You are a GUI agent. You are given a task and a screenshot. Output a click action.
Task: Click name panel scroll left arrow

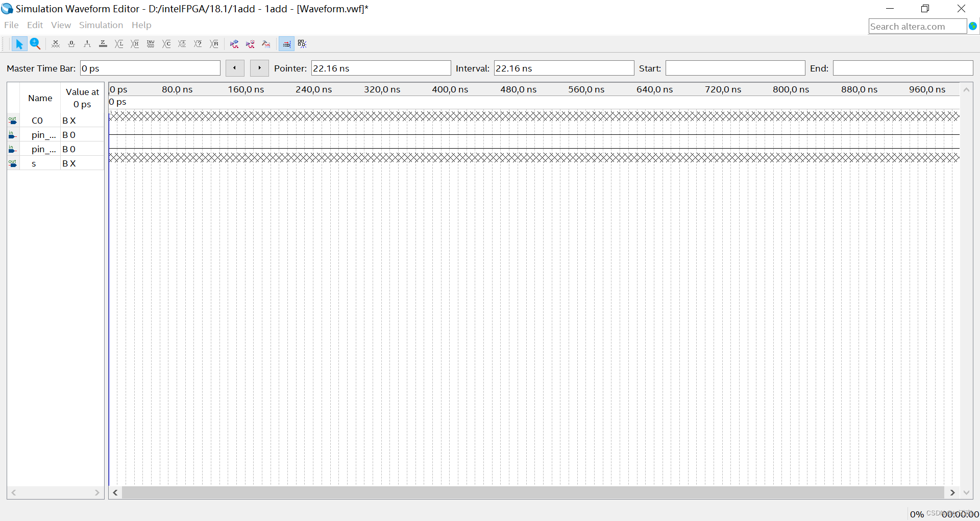click(14, 492)
